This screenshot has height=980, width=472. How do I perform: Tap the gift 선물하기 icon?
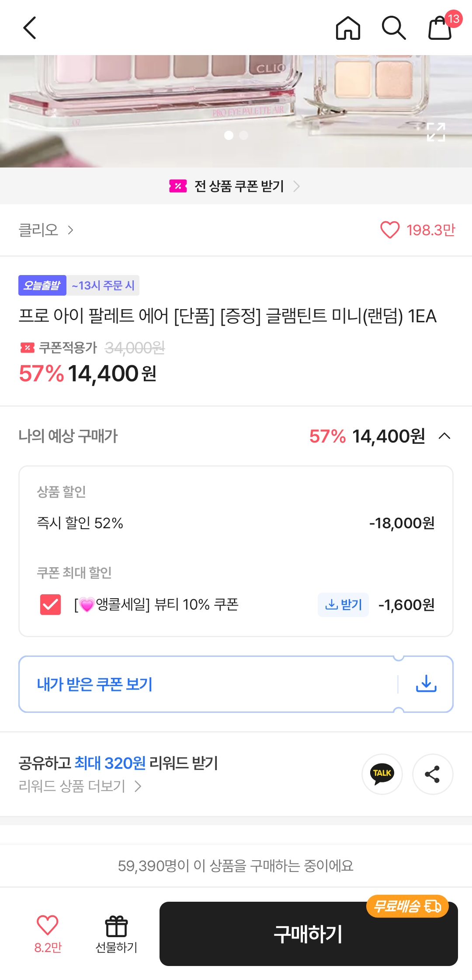[116, 934]
